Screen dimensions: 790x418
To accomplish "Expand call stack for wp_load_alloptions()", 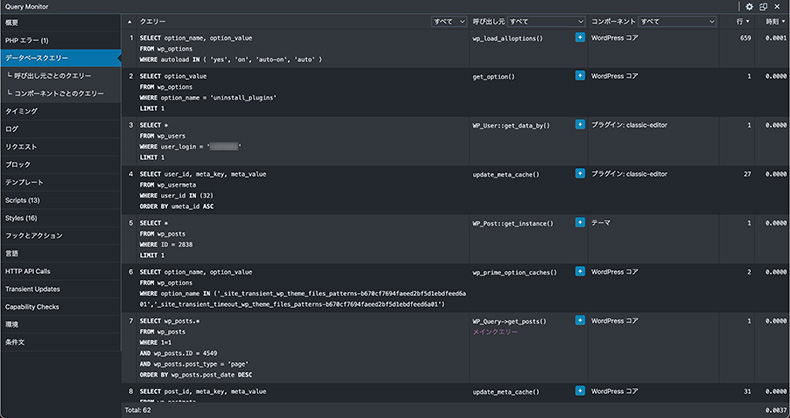I will [x=580, y=37].
